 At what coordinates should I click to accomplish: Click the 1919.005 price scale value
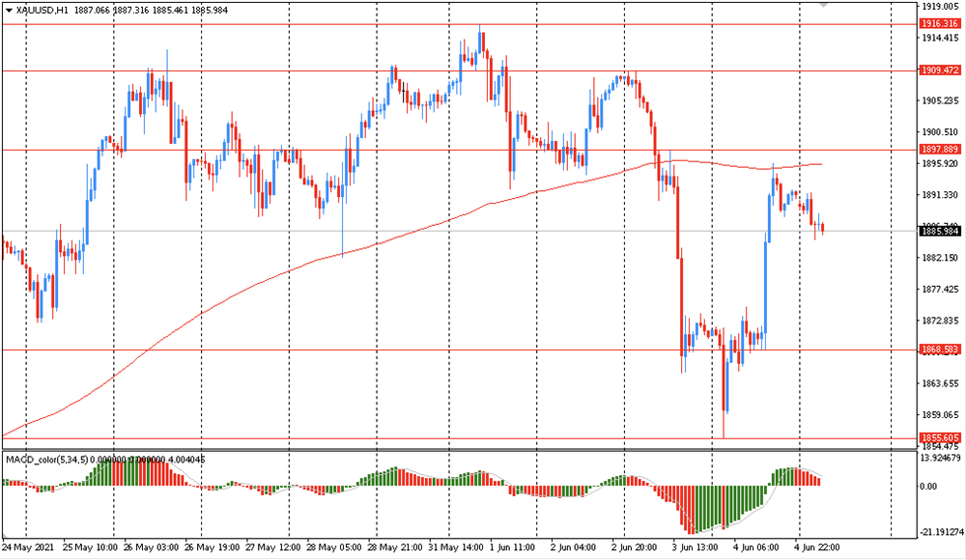click(940, 6)
